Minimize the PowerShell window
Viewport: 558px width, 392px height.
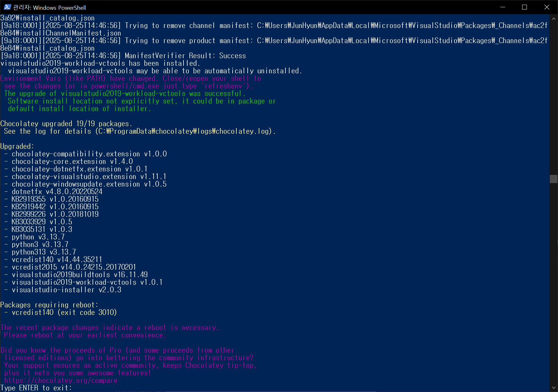coord(503,7)
